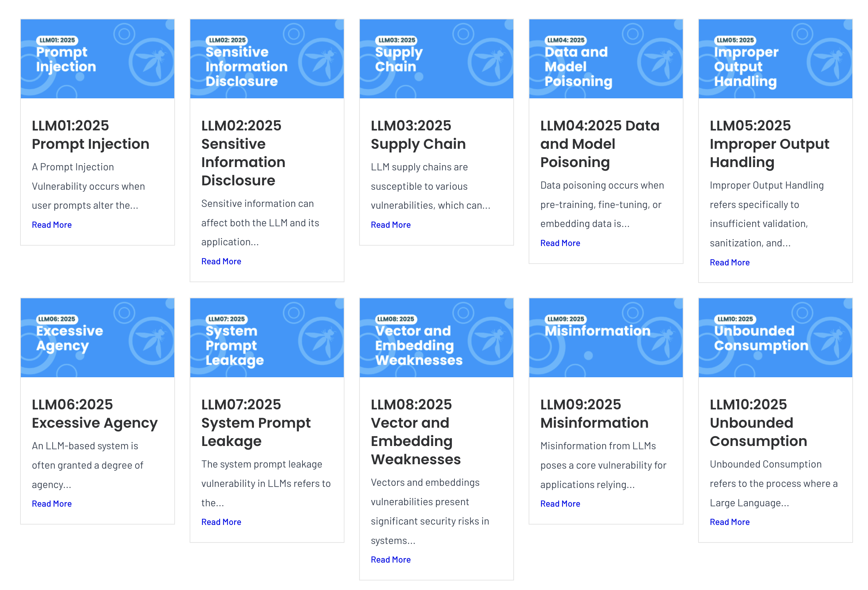Click the LLM05:2025 Improper Output Handling heading
The height and width of the screenshot is (590, 868).
coord(769,144)
